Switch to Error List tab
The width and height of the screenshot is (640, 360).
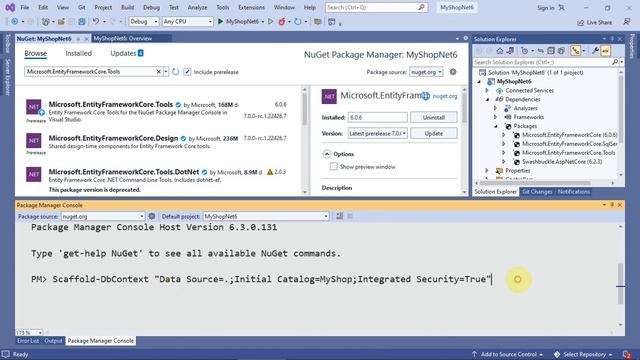[28, 341]
